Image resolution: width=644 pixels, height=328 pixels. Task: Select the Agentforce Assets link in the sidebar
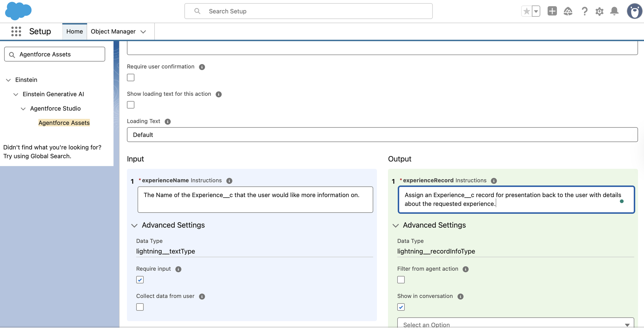point(64,123)
